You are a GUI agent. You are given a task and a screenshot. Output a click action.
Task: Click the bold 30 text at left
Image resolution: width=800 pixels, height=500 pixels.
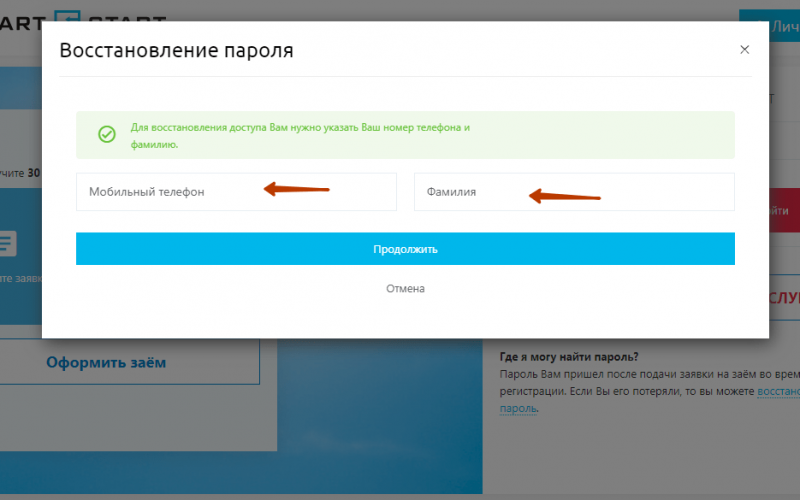[x=33, y=173]
